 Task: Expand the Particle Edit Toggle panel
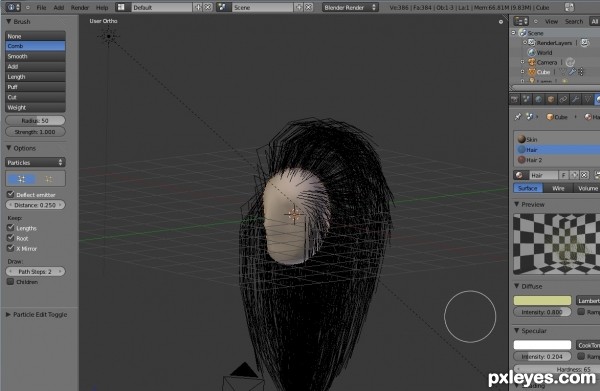pyautogui.click(x=8, y=314)
